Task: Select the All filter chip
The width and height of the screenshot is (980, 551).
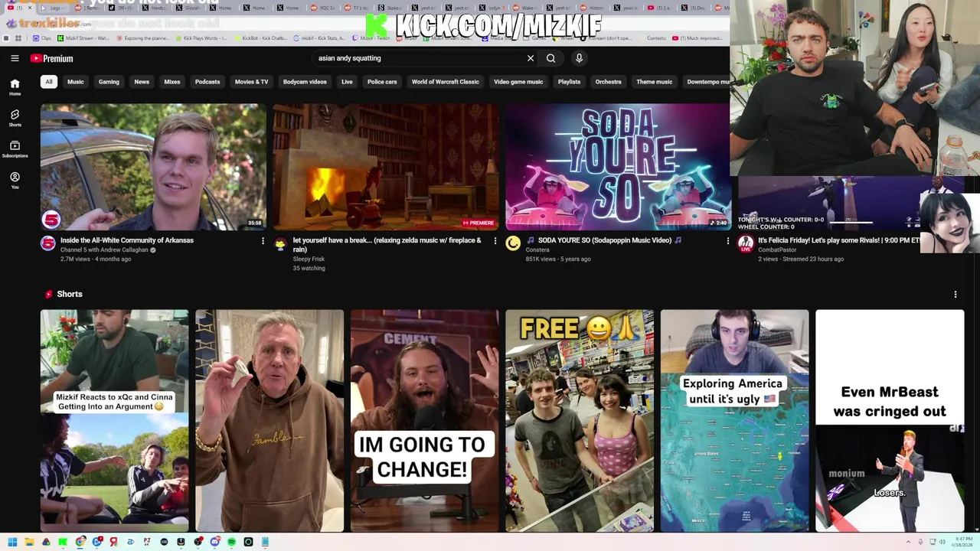Action: [x=49, y=82]
